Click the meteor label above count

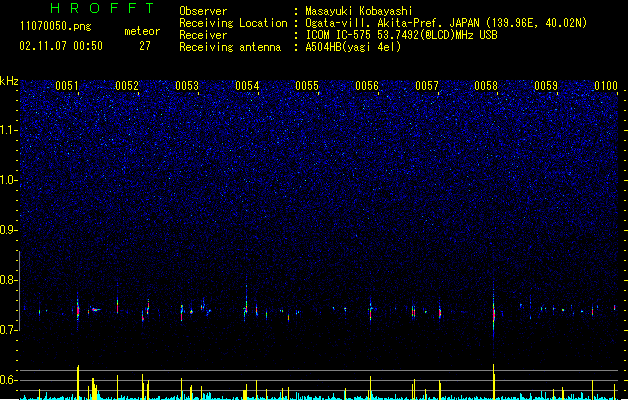click(x=142, y=31)
